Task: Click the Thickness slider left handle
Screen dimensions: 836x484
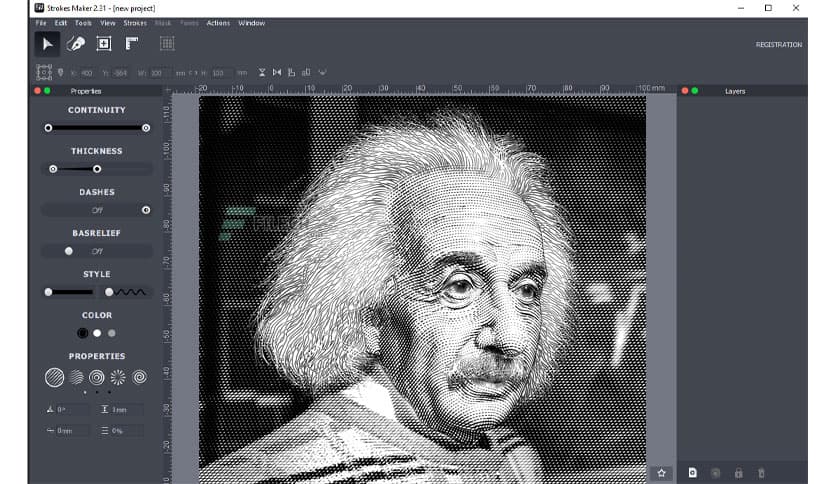Action: pyautogui.click(x=53, y=169)
